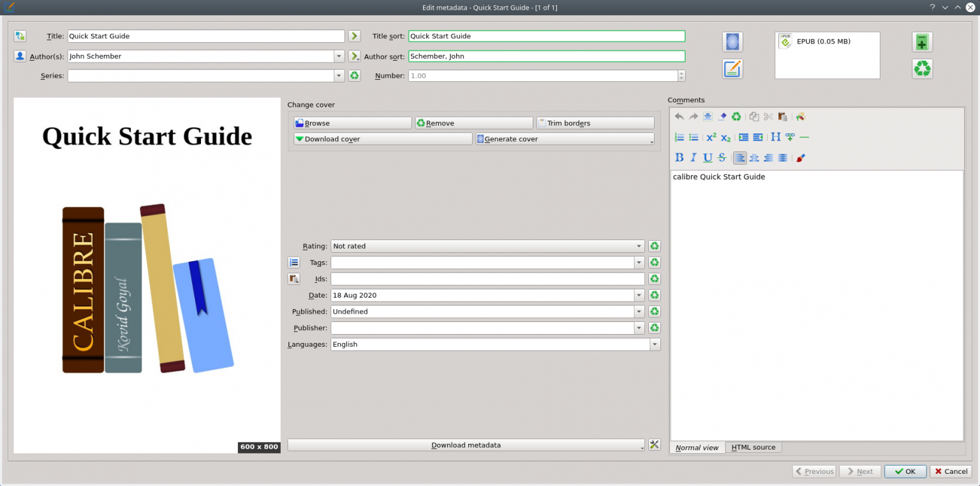The width and height of the screenshot is (980, 486).
Task: Insert a horizontal separator line
Action: click(804, 137)
